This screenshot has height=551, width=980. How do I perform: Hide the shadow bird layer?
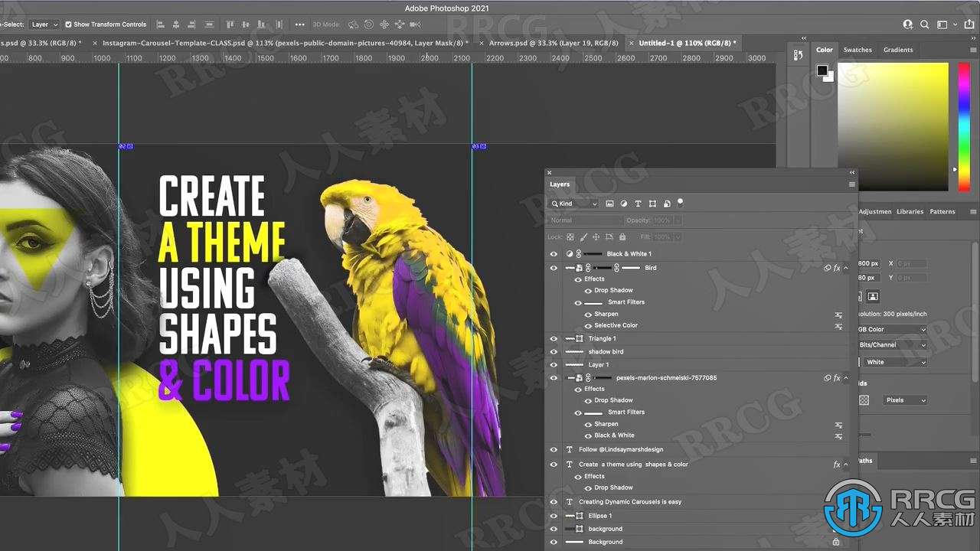(x=554, y=352)
